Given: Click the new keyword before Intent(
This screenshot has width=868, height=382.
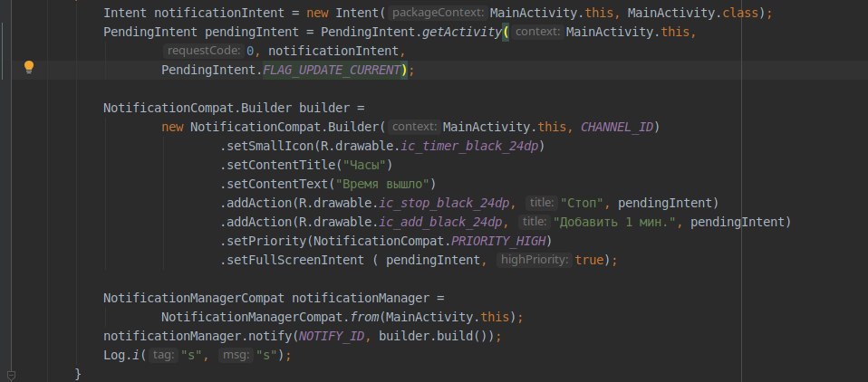Looking at the screenshot, I should click(x=317, y=13).
